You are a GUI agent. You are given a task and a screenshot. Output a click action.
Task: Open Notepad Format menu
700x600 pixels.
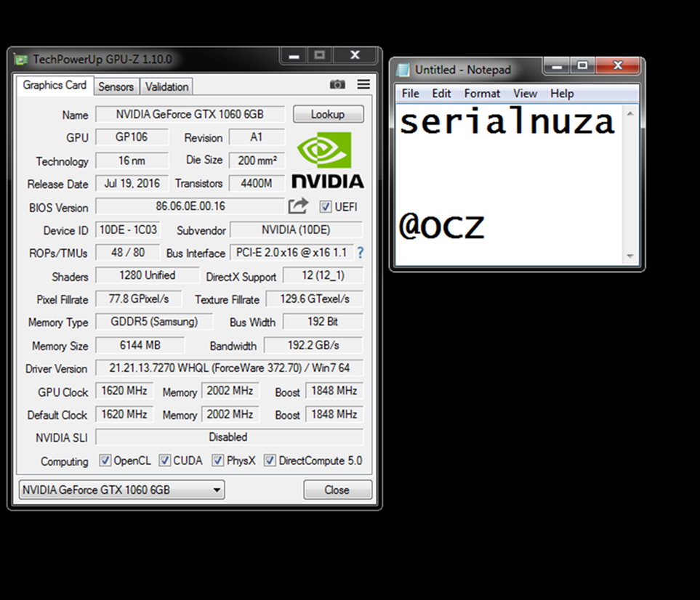click(482, 94)
